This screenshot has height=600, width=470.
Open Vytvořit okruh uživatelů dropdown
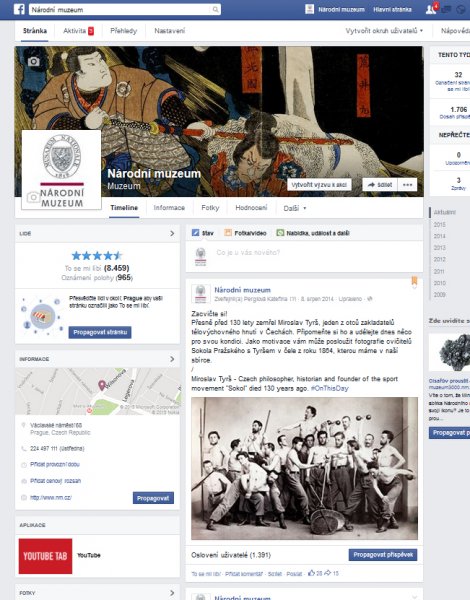(384, 31)
